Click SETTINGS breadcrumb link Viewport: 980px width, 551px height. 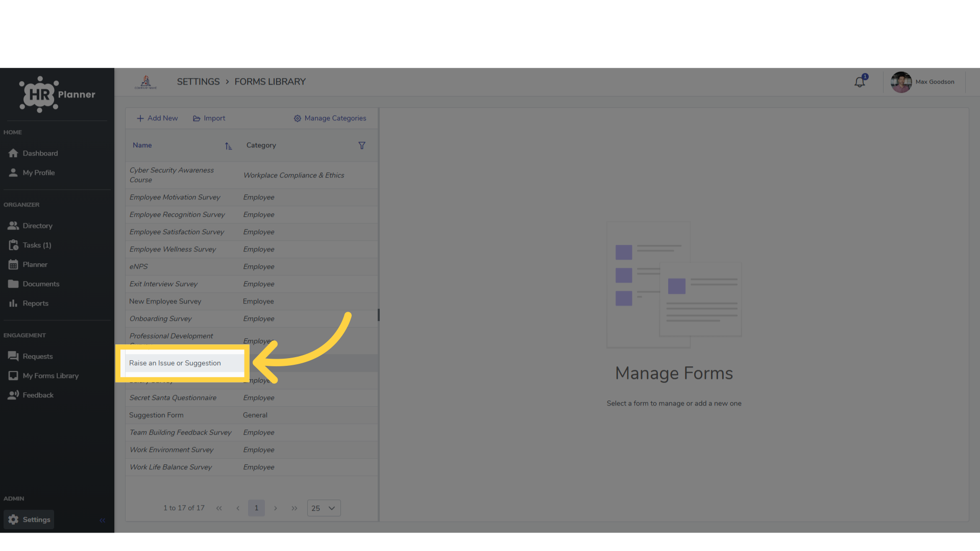pyautogui.click(x=198, y=82)
